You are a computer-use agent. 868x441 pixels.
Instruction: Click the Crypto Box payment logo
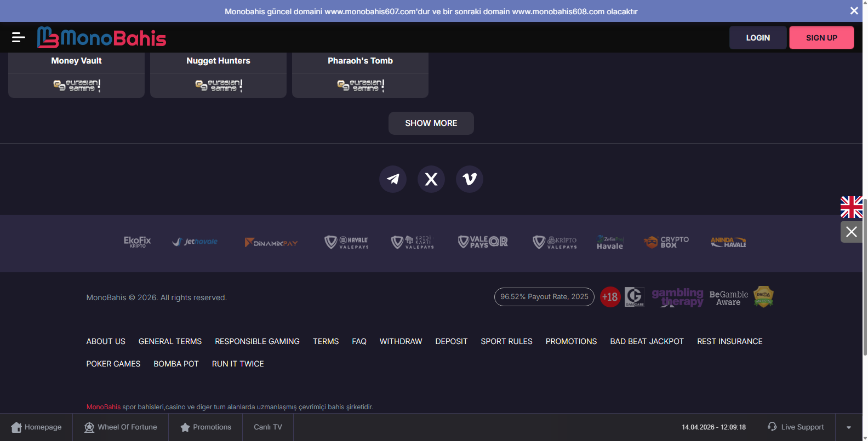666,242
